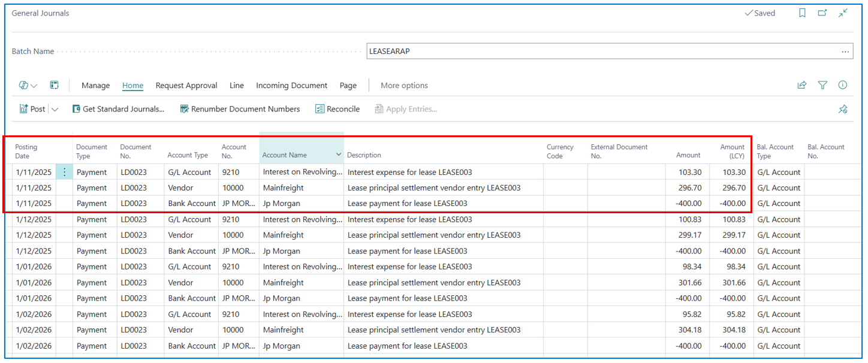Screen dimensions: 868x363
Task: Switch to Request Approval tab
Action: point(186,86)
